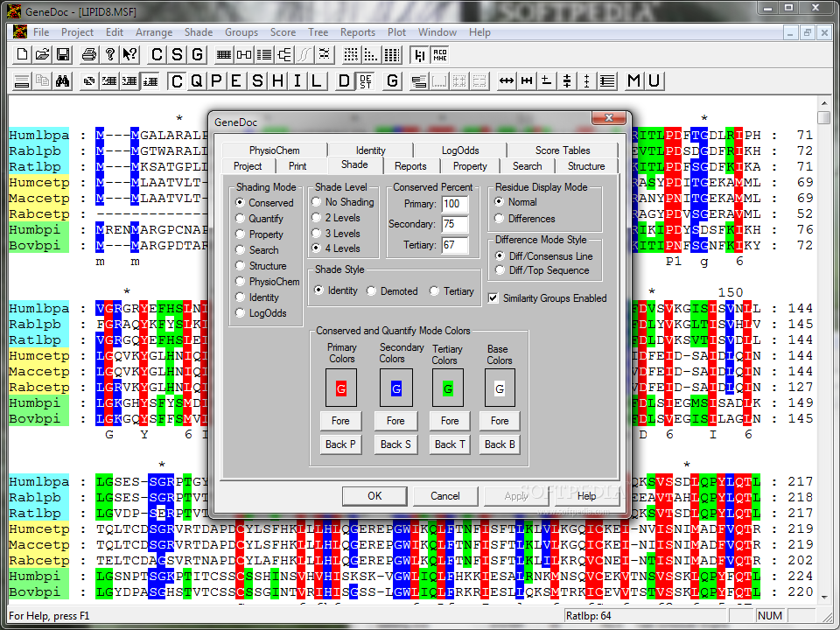Click the binoculars Find icon
The width and height of the screenshot is (840, 630).
click(x=63, y=80)
